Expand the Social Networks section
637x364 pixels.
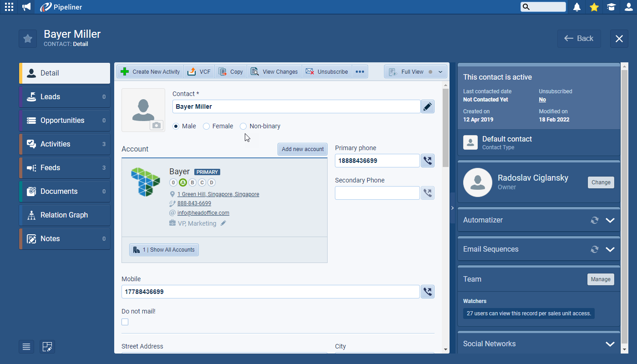610,344
